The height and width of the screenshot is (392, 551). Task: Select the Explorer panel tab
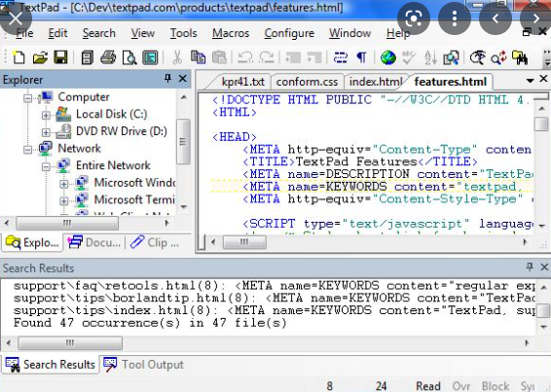33,242
